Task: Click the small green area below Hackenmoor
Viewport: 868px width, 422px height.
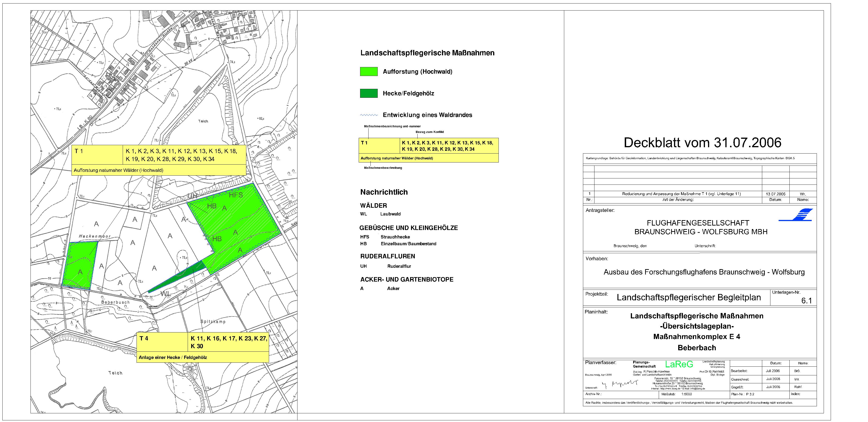Action: tap(80, 266)
